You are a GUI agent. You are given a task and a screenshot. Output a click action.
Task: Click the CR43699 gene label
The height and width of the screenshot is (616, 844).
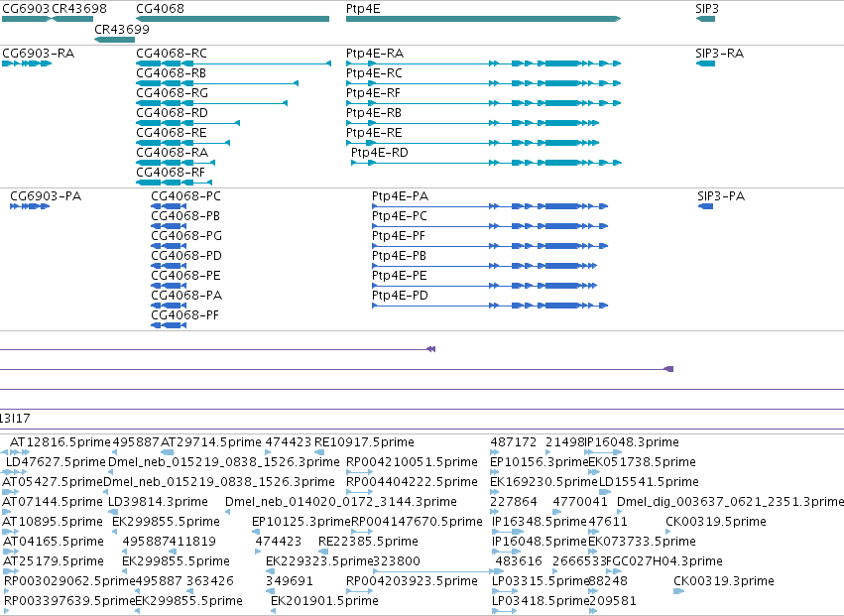(x=122, y=29)
